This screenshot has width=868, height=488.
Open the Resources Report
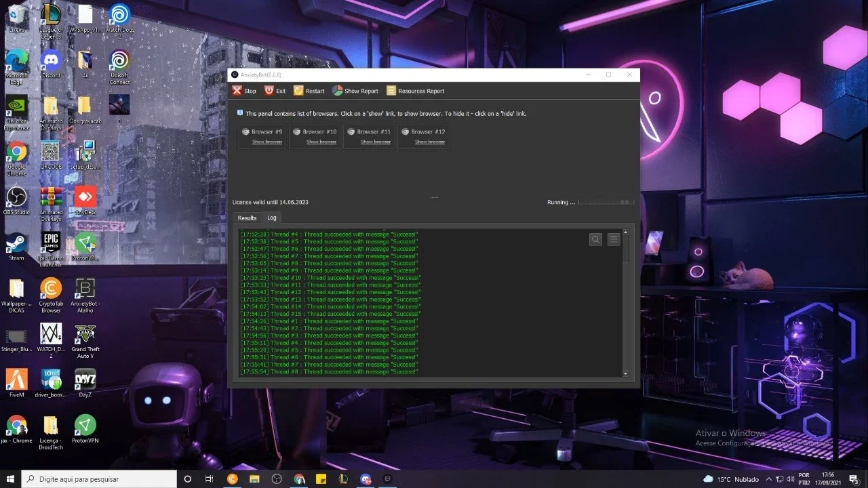coord(415,91)
